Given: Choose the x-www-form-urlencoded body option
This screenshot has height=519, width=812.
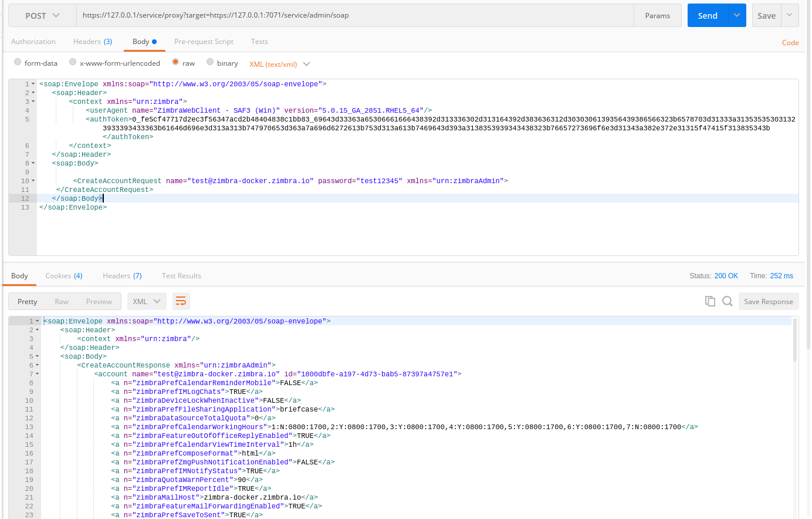Looking at the screenshot, I should pyautogui.click(x=72, y=63).
